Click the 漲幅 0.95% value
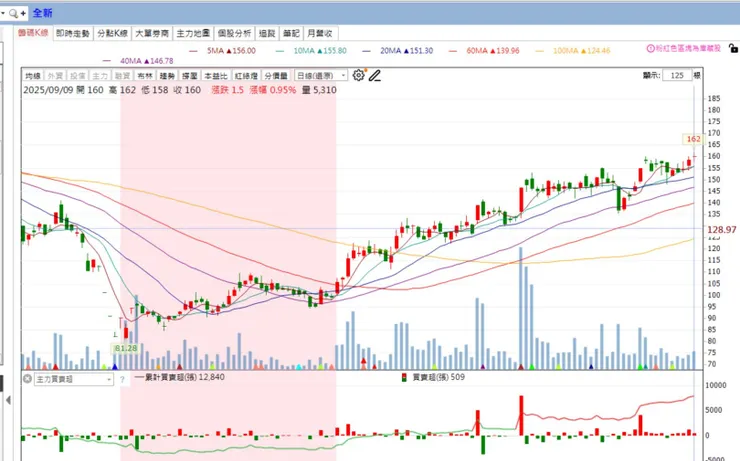The image size is (740, 461). [273, 90]
